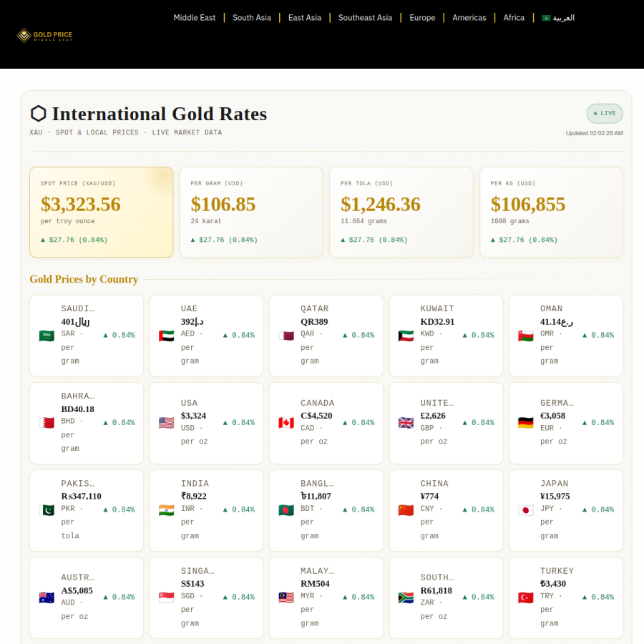Click the $106,855 per kg value
644x644 pixels.
pos(528,204)
